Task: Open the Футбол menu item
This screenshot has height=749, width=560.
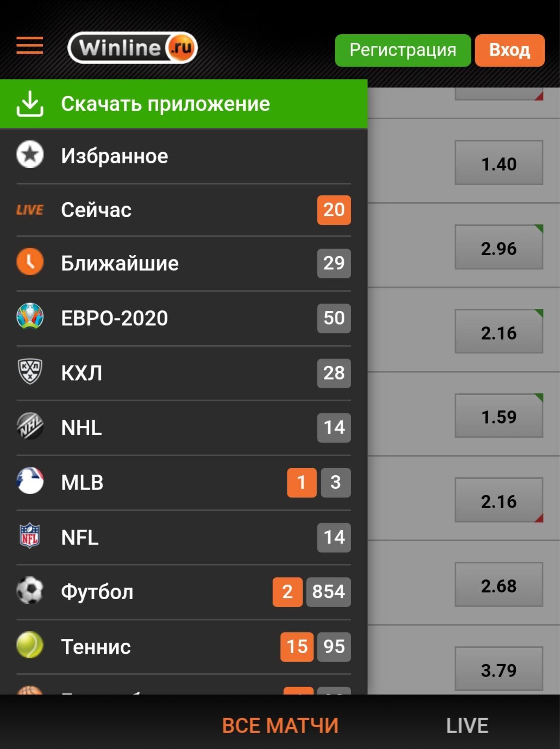Action: (97, 592)
